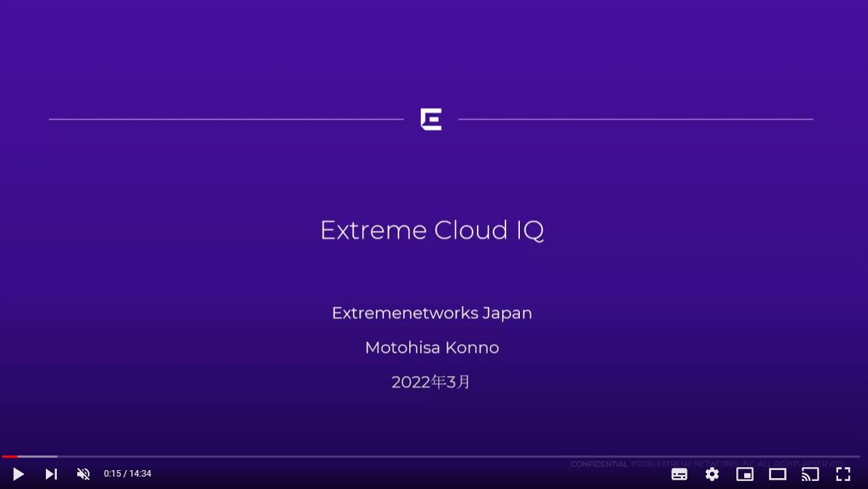Skip to the next video
The width and height of the screenshot is (868, 489).
click(x=51, y=474)
